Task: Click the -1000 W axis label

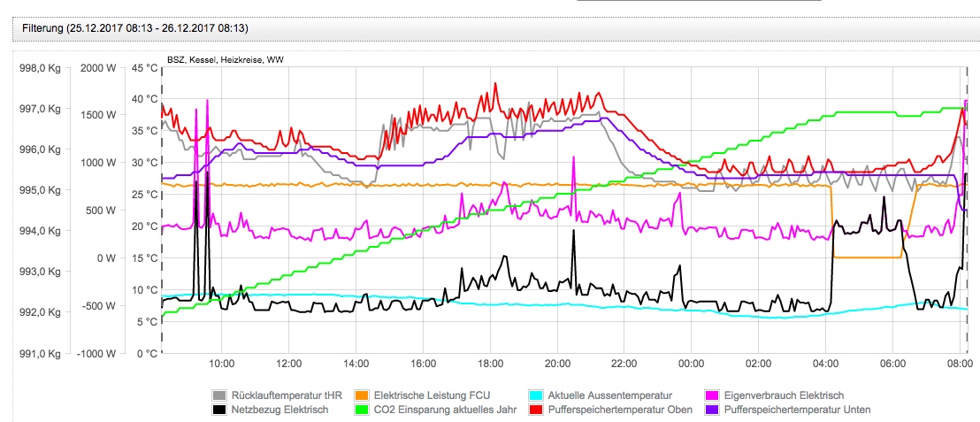Action: point(97,353)
